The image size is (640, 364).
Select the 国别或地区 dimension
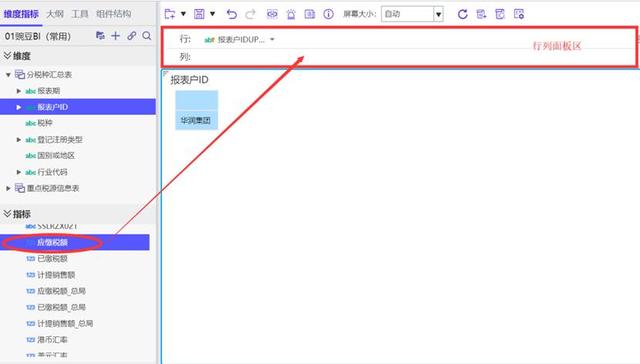tap(56, 155)
